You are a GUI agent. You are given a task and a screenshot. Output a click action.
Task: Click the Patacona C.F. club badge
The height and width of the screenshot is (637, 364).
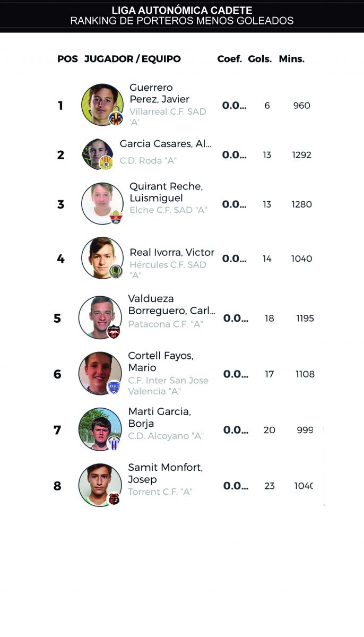pyautogui.click(x=114, y=331)
